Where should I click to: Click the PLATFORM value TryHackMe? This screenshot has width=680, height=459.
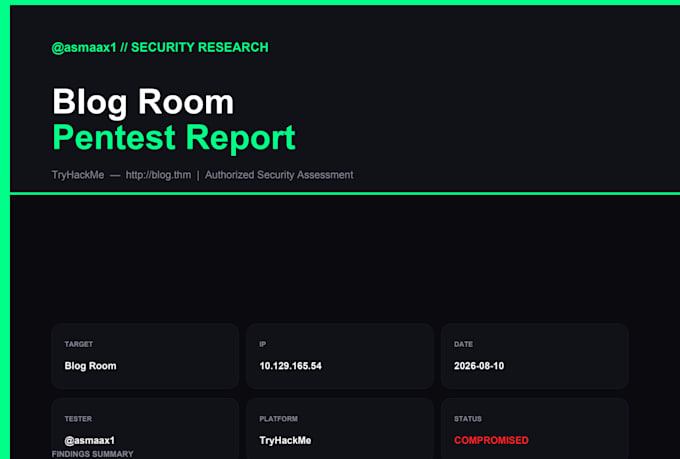[x=285, y=440]
